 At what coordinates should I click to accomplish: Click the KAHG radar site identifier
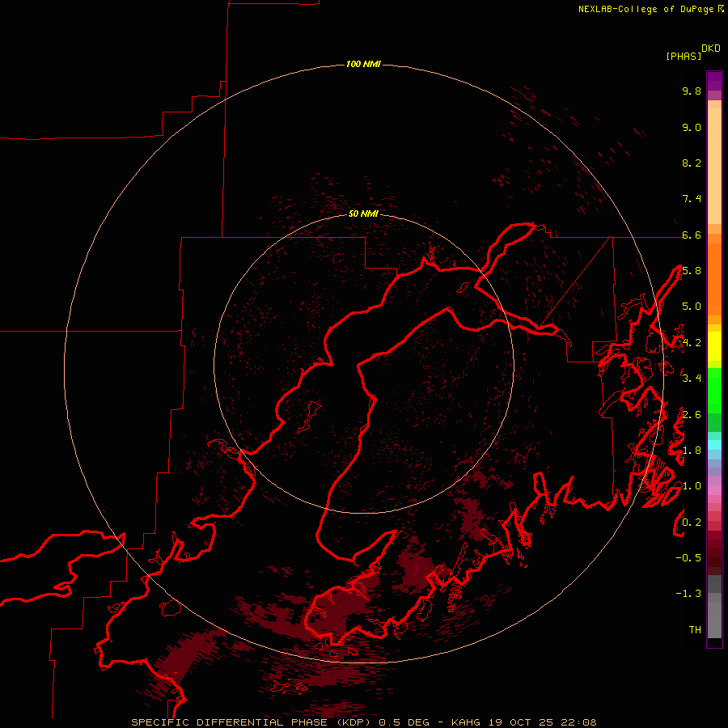click(x=466, y=722)
